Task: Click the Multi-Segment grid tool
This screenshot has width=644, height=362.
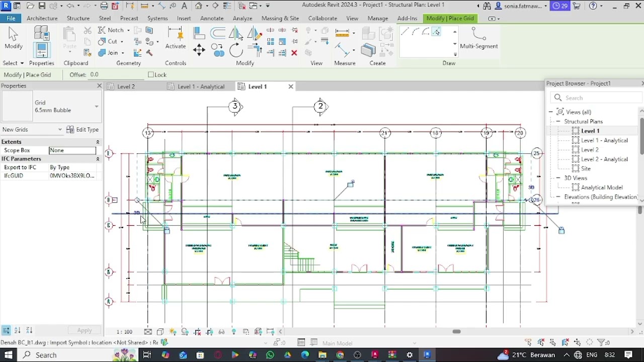Action: [x=478, y=38]
